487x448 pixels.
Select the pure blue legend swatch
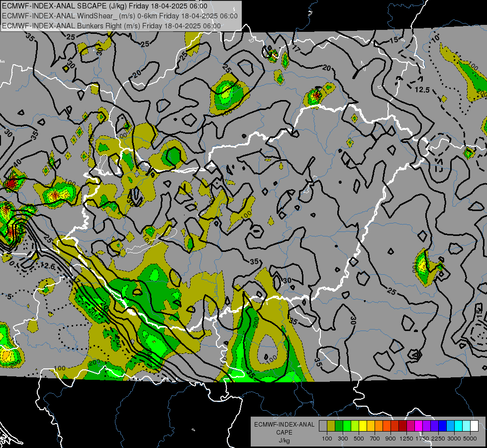443,426
